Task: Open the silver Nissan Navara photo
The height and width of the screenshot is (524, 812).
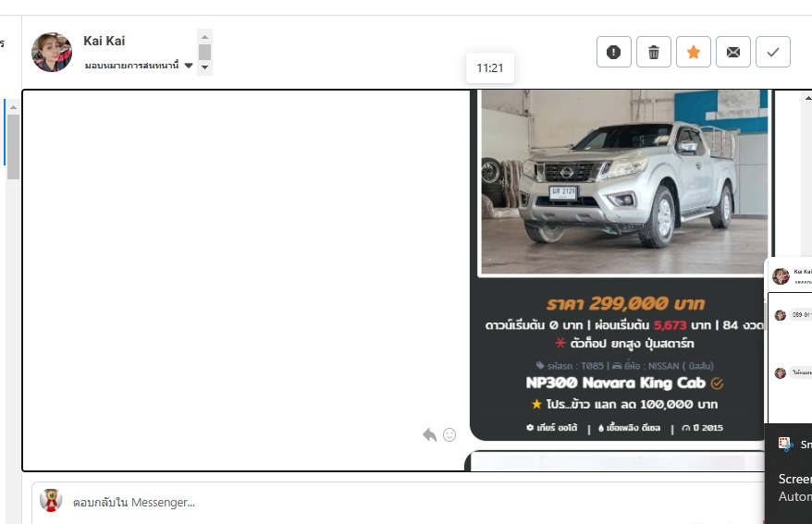Action: (624, 182)
